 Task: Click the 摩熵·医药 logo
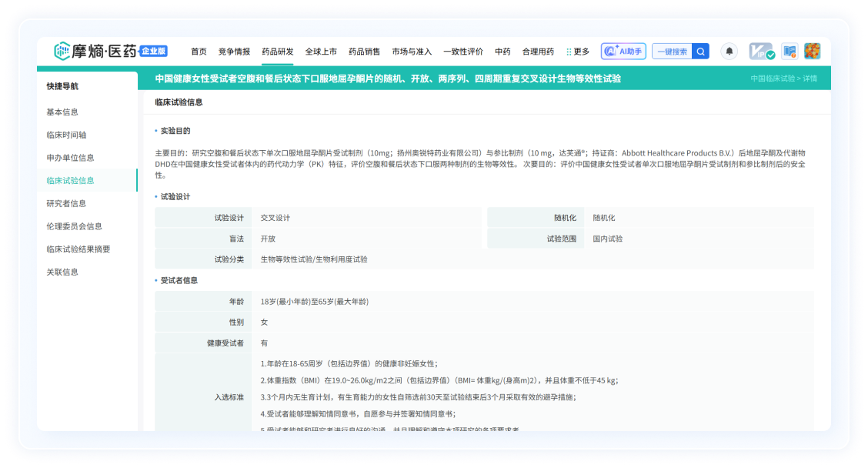[95, 51]
